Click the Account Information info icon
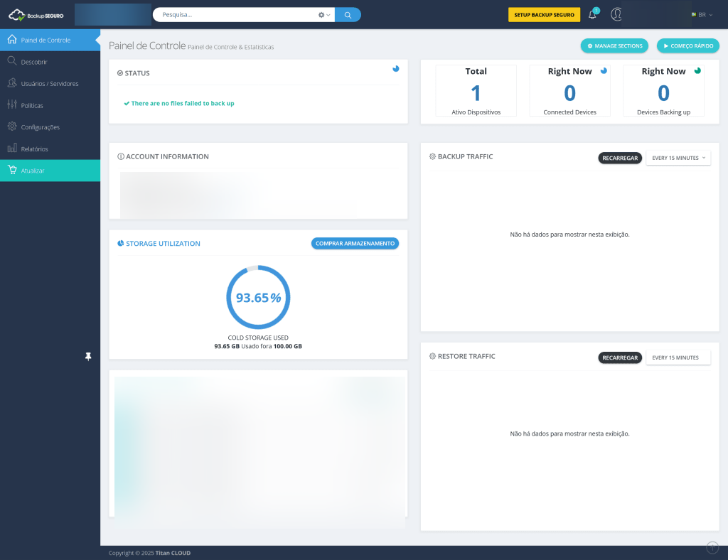Image resolution: width=728 pixels, height=560 pixels. pyautogui.click(x=121, y=157)
